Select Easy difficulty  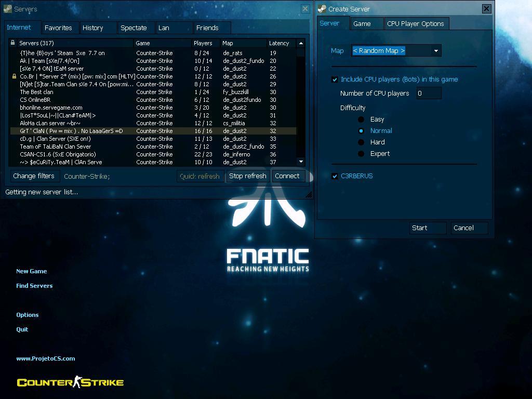pyautogui.click(x=361, y=119)
